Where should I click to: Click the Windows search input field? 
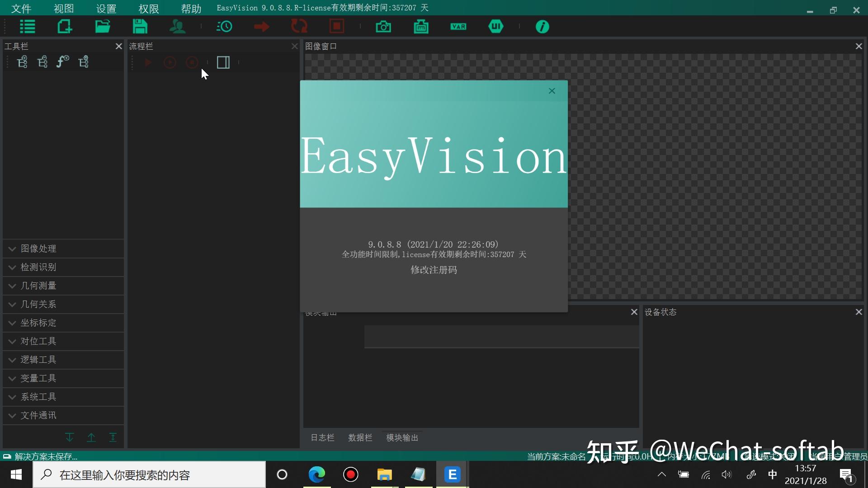pos(149,474)
